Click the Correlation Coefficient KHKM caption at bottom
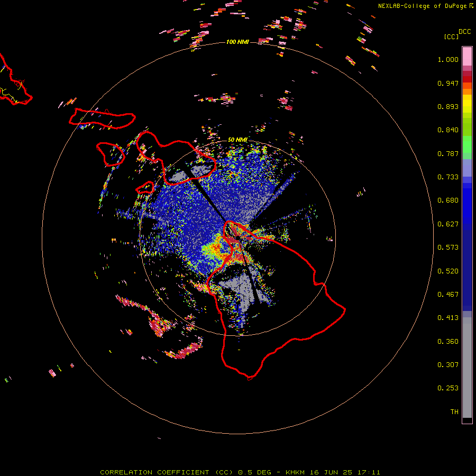This screenshot has height=476, width=476. pyautogui.click(x=240, y=472)
